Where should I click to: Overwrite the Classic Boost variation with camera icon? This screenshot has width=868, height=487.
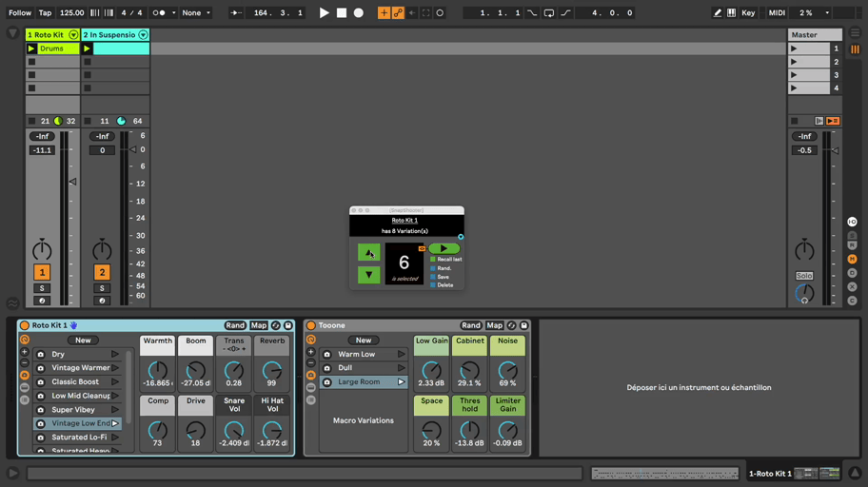pos(41,382)
